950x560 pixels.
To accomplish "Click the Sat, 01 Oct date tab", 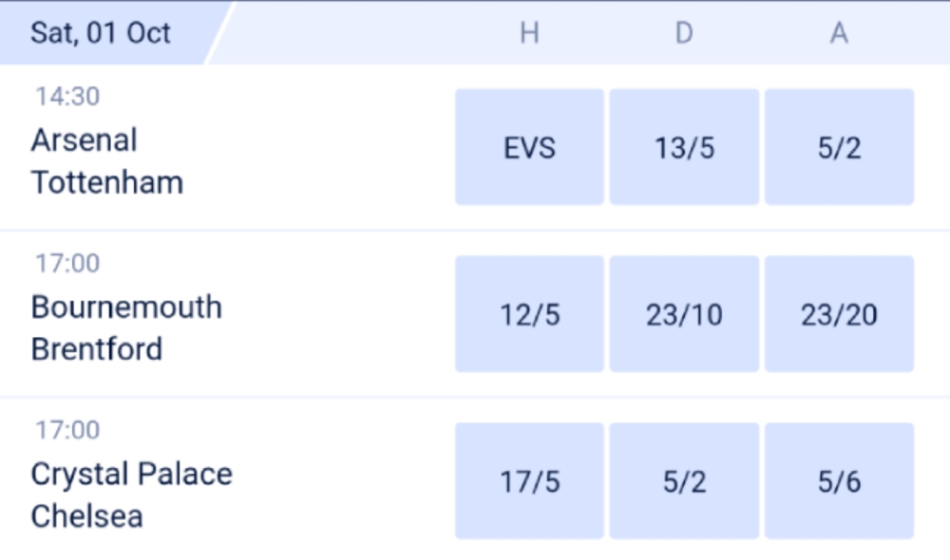I will click(x=101, y=33).
